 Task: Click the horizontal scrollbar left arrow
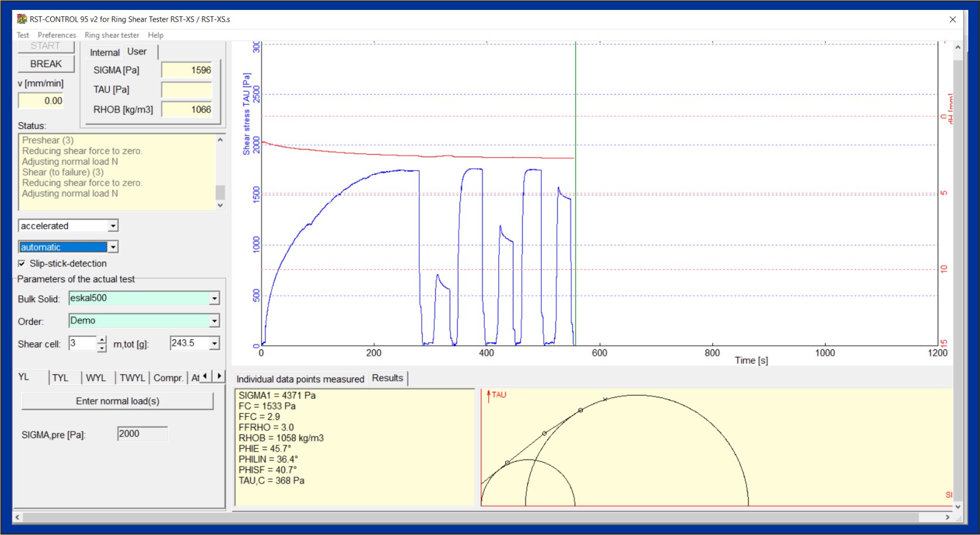[18, 517]
